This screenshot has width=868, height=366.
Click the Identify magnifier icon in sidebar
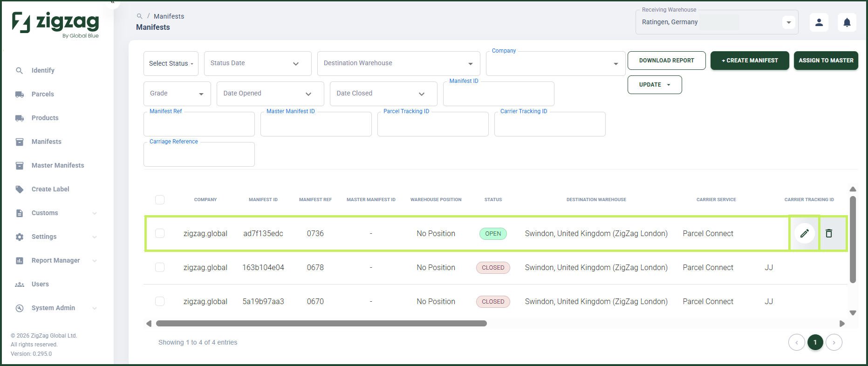point(20,70)
